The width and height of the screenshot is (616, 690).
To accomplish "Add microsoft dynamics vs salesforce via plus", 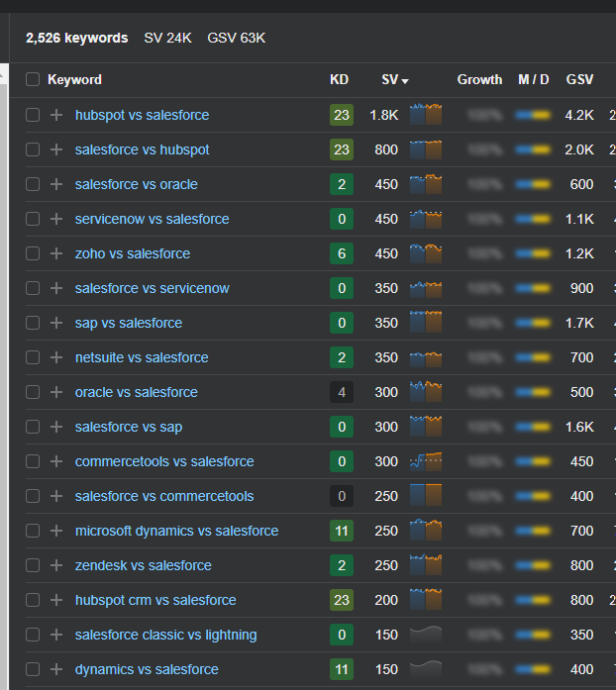I will pos(56,531).
